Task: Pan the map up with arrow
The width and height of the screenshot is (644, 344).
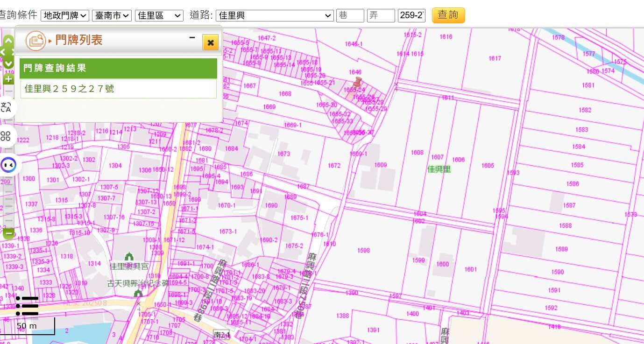Action: 8,41
